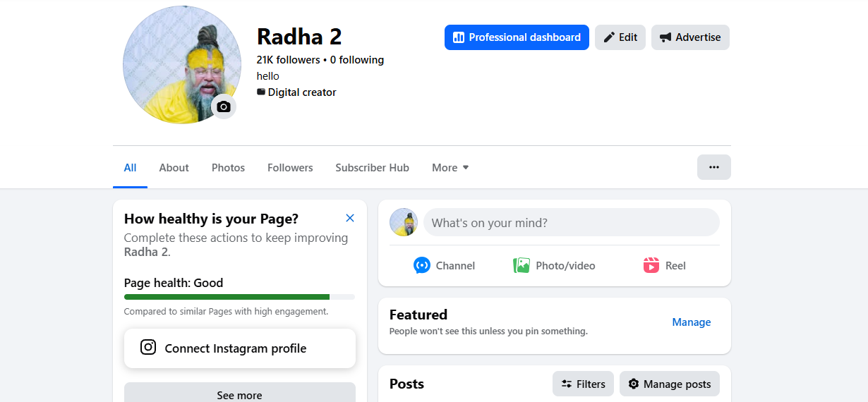868x402 pixels.
Task: Click the Edit pencil button
Action: [x=620, y=37]
